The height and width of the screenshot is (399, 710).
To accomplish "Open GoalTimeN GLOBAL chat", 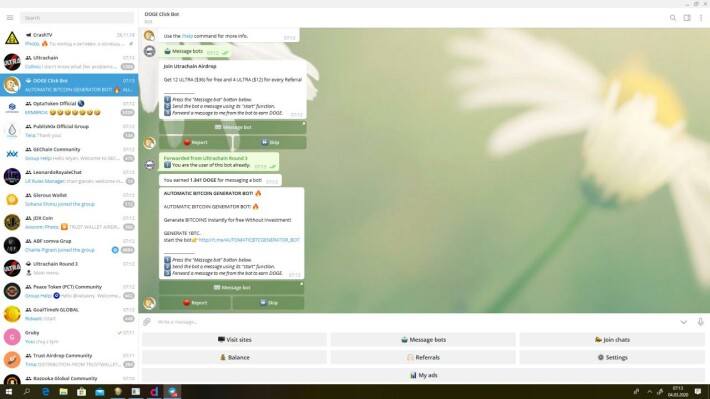I will pos(69,313).
